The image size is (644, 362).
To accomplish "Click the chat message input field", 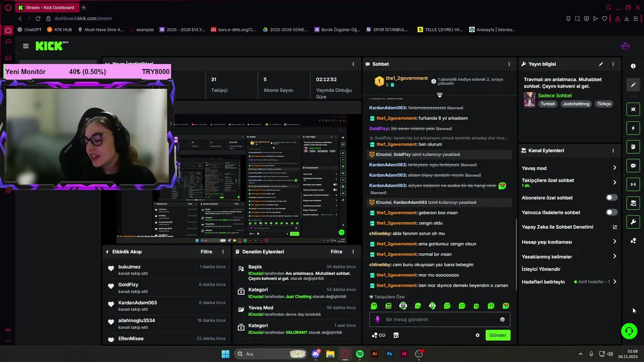I will click(x=440, y=319).
